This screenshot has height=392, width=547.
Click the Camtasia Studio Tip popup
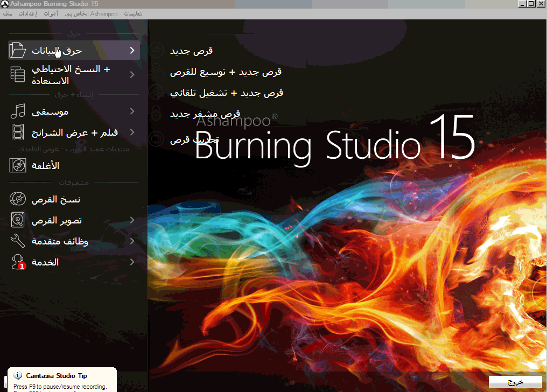[x=58, y=380]
